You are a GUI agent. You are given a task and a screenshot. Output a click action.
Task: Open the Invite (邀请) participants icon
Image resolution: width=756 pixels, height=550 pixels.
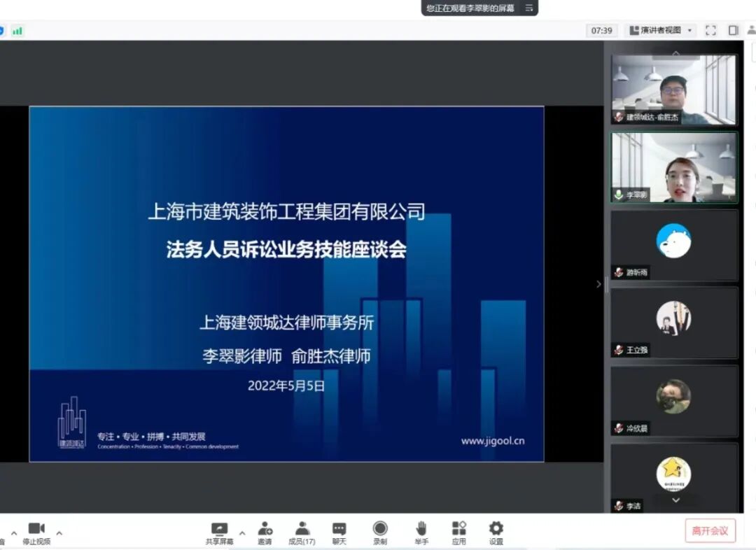pyautogui.click(x=265, y=533)
